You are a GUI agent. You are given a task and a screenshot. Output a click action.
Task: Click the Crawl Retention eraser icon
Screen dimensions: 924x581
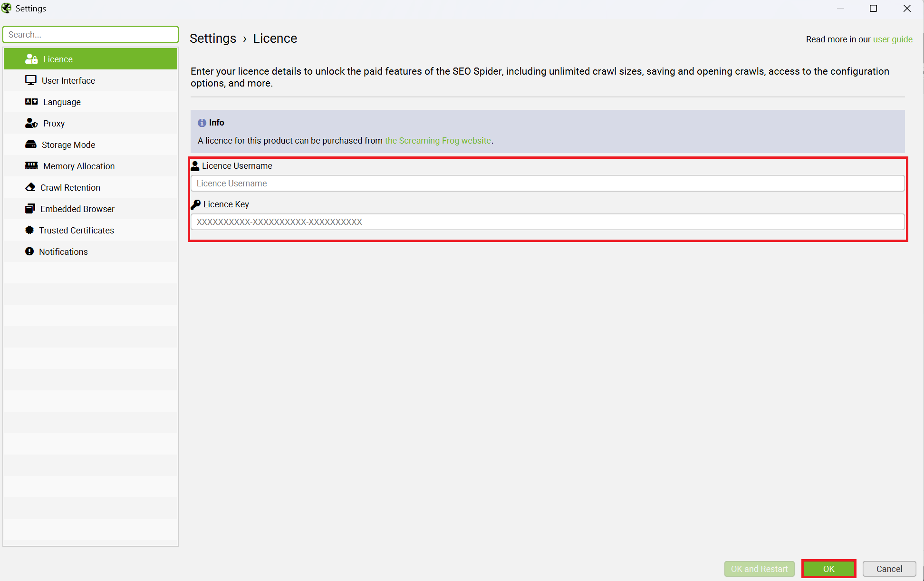pos(30,187)
